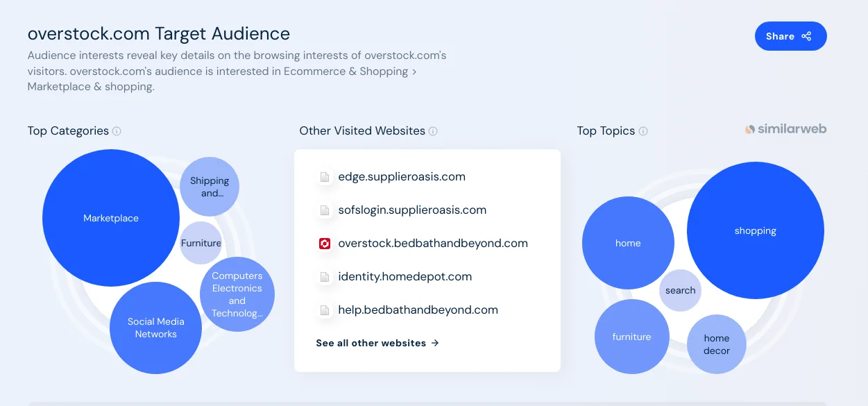
Task: Open edge.supplieroasis.com link
Action: (x=402, y=176)
